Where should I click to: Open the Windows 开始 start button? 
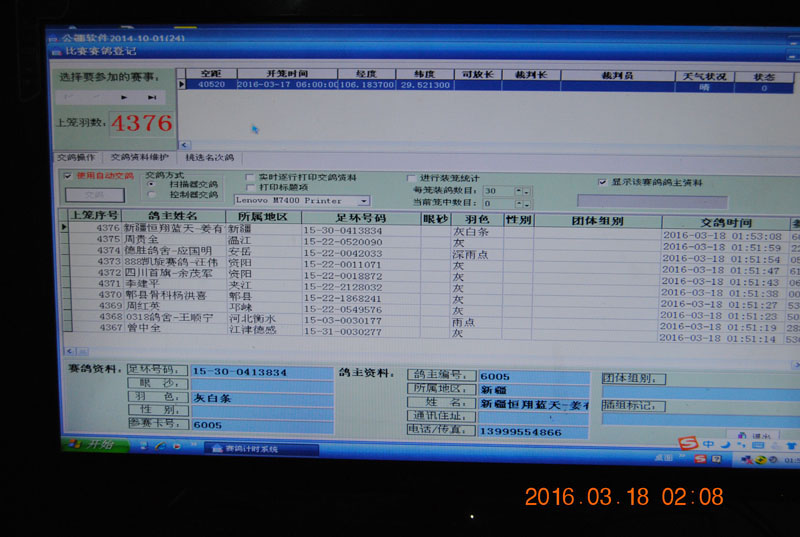click(x=90, y=444)
